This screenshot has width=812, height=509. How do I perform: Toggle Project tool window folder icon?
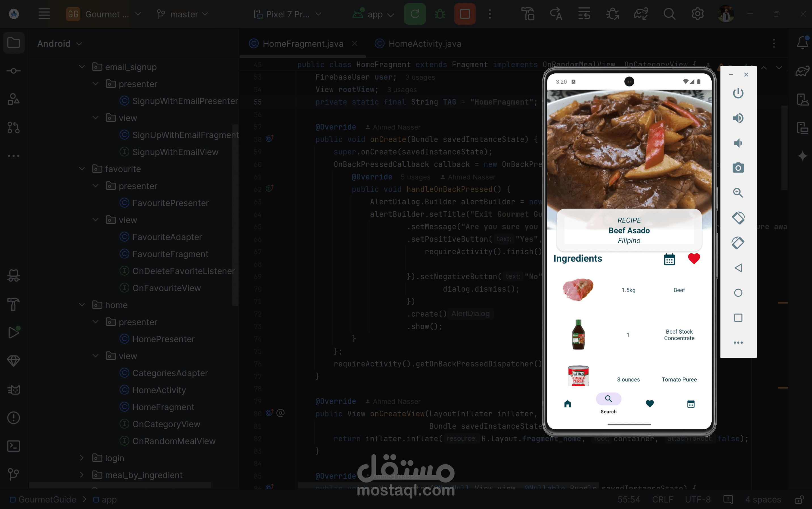[x=14, y=43]
